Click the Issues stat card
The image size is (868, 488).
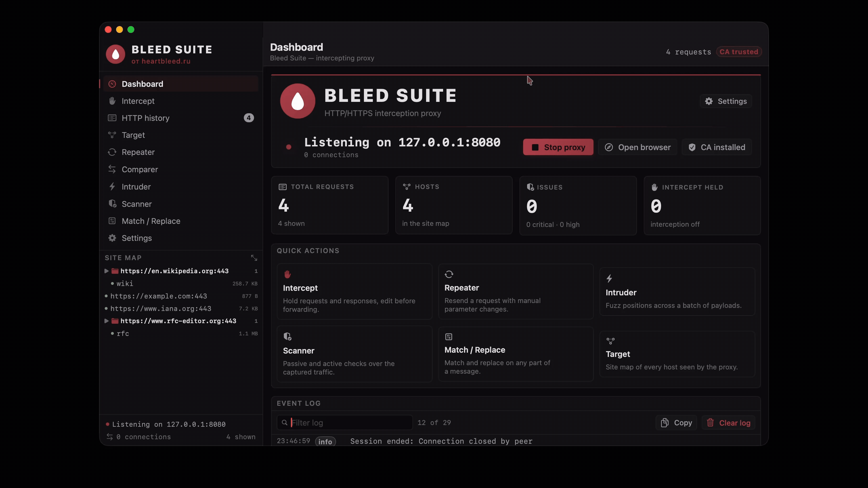point(578,205)
